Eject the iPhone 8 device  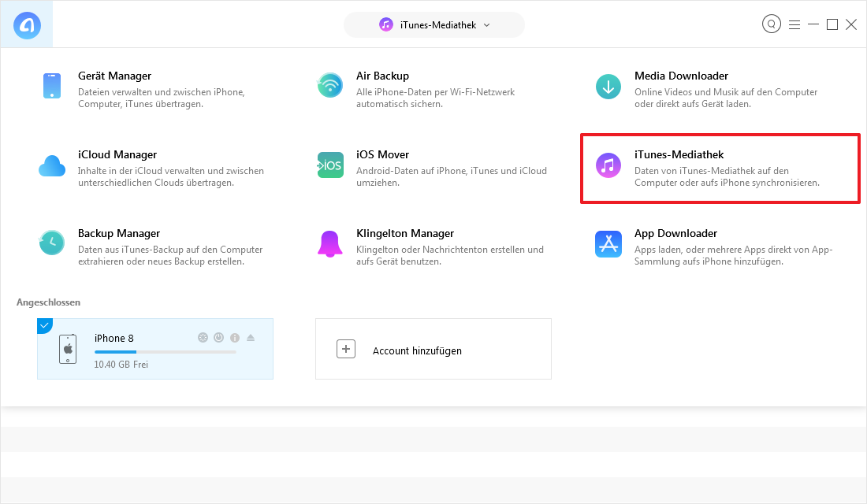(251, 338)
